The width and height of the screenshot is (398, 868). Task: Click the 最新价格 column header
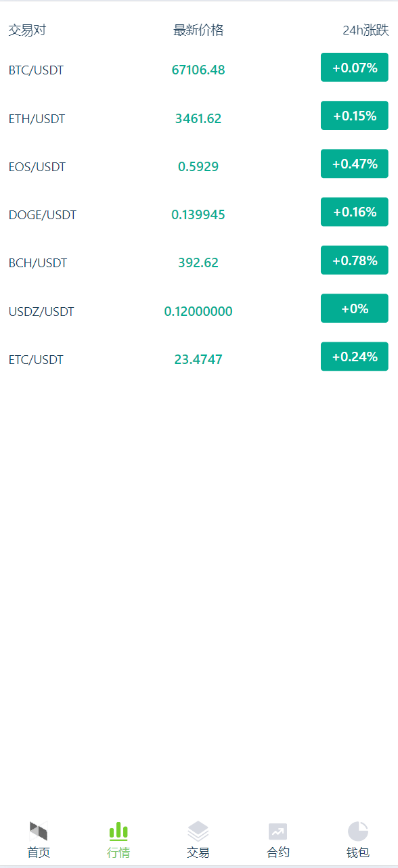(198, 30)
